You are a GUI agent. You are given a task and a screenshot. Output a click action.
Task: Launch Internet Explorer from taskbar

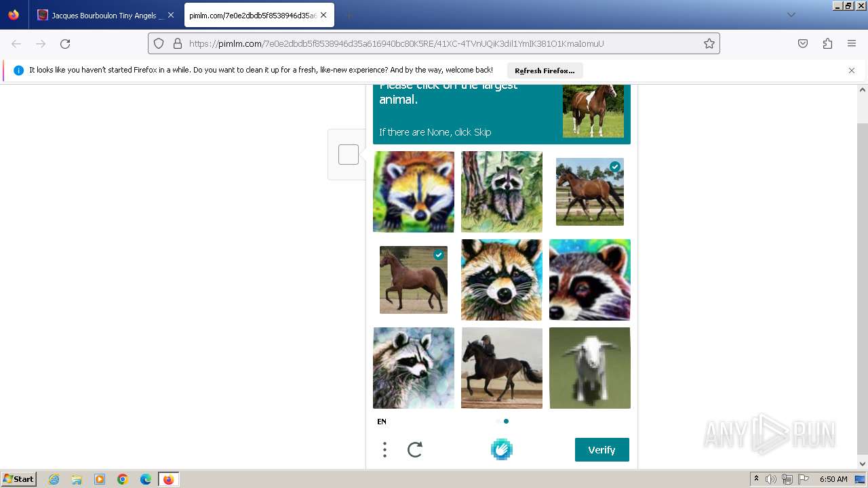pyautogui.click(x=54, y=479)
